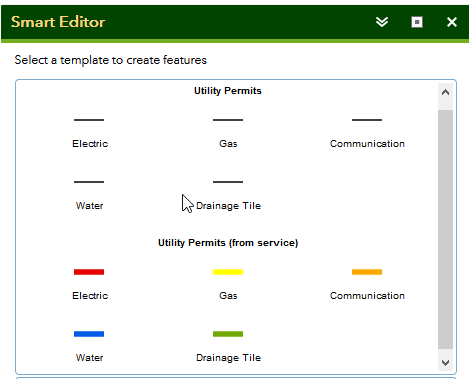Click the Electric label under the red line

[90, 296]
